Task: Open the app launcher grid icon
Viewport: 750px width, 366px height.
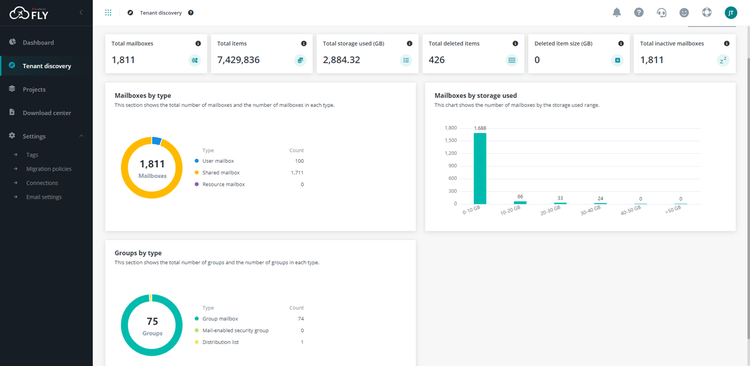Action: pos(108,13)
